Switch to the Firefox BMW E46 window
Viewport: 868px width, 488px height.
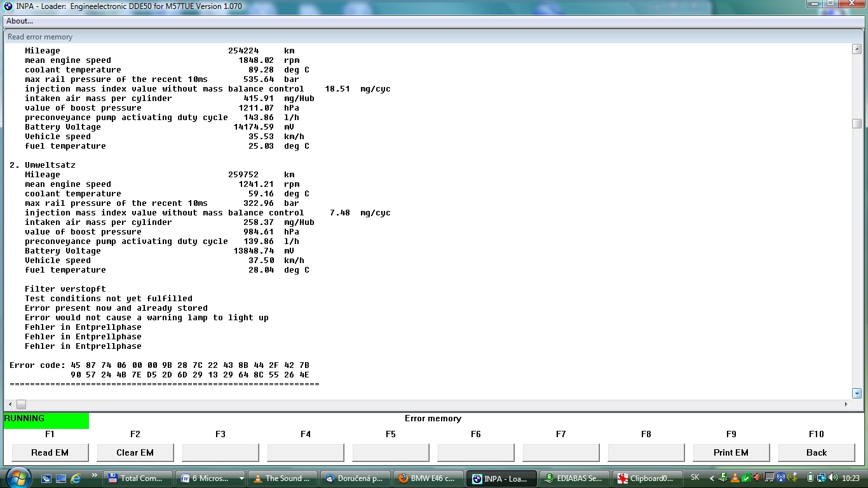426,478
